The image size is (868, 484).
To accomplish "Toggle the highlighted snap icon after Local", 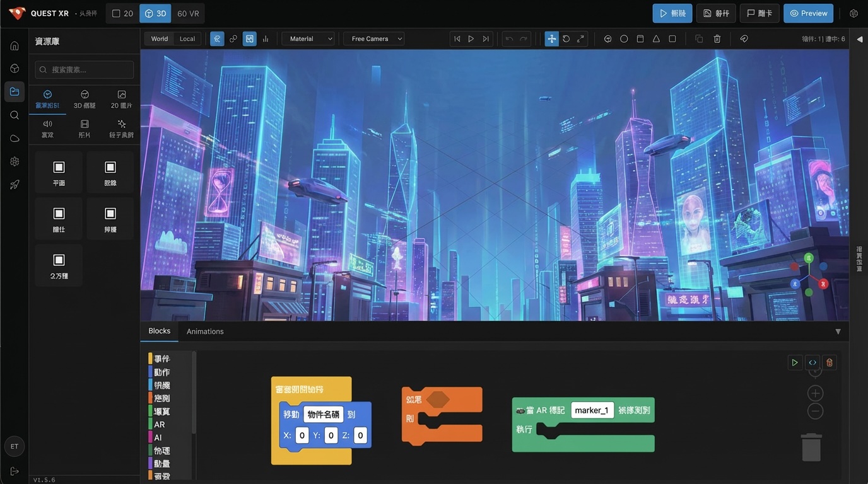I will pyautogui.click(x=217, y=38).
